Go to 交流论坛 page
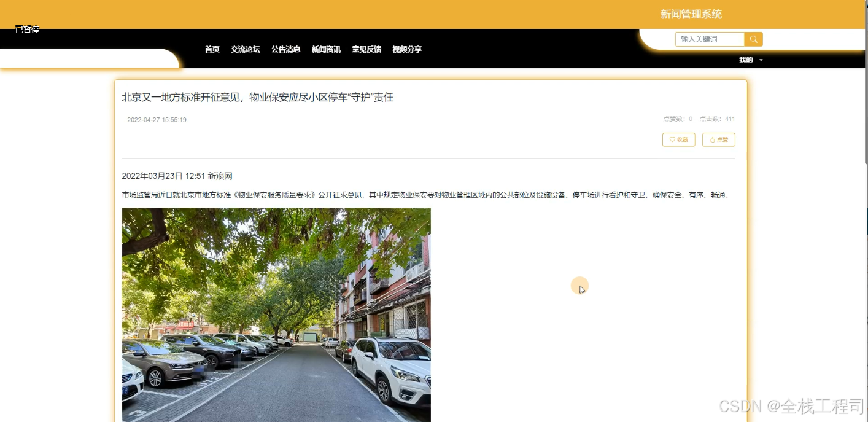The image size is (868, 422). (x=246, y=49)
